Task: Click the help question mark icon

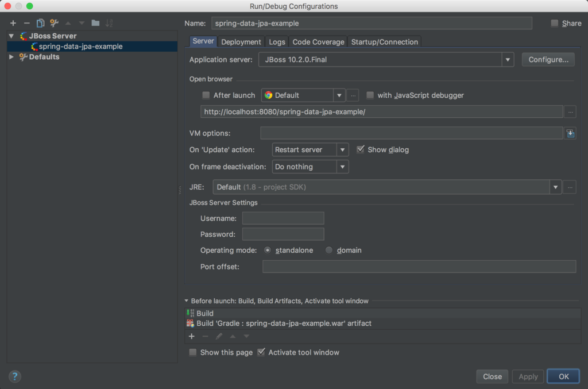Action: (14, 376)
